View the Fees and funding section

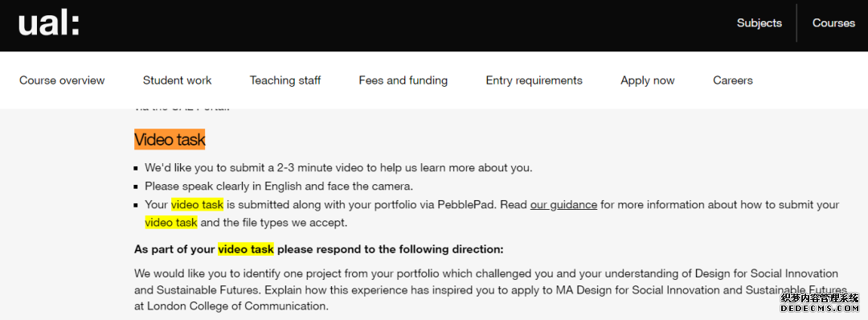coord(403,80)
